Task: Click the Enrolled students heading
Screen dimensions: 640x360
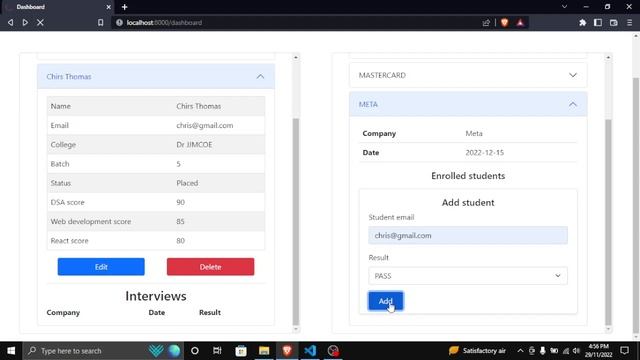Action: click(x=468, y=176)
